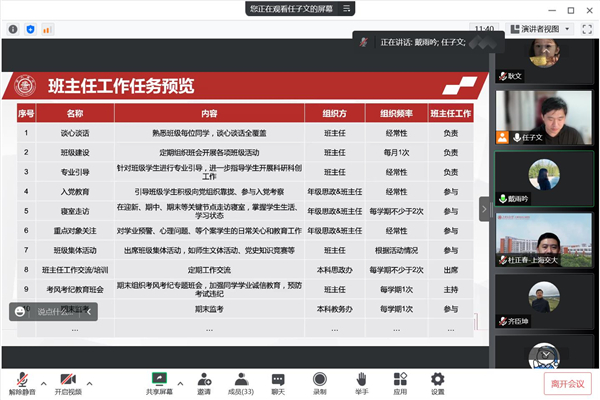Image resolution: width=600 pixels, height=400 pixels.
Task: Open 成员(33) participants list
Action: point(240,381)
